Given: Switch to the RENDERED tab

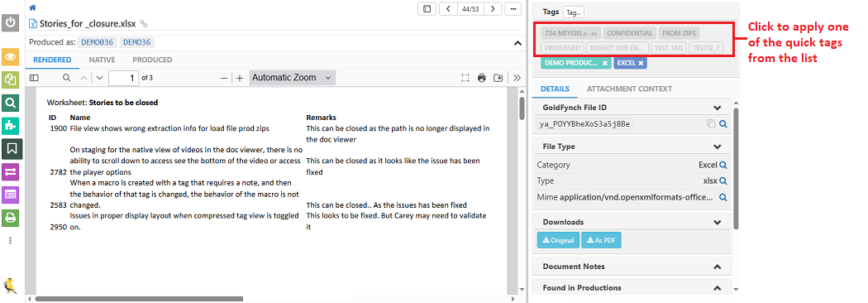Looking at the screenshot, I should click(x=52, y=60).
